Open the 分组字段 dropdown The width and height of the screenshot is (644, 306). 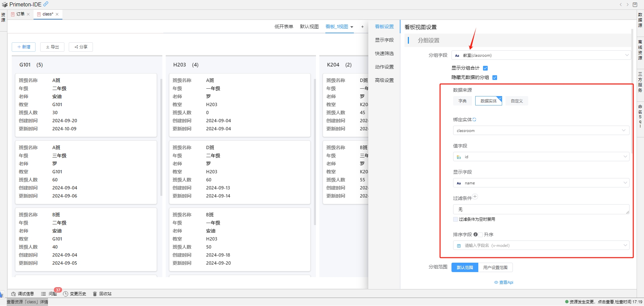tap(540, 55)
